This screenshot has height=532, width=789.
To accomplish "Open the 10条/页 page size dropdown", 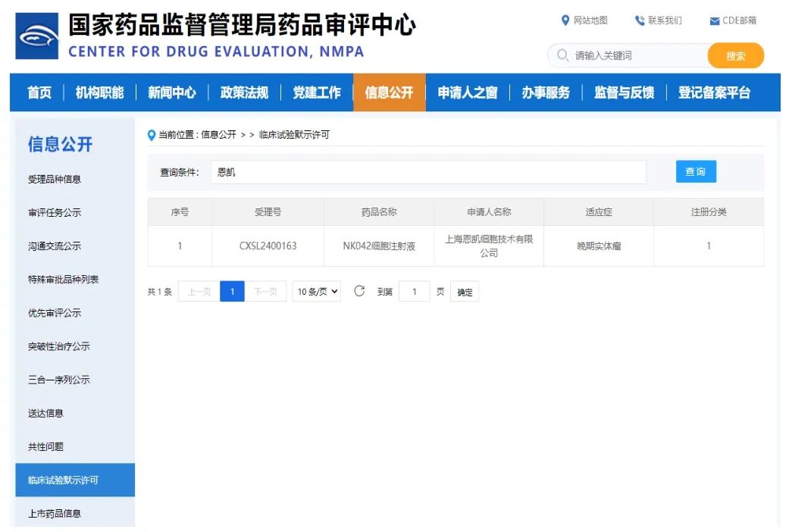I will click(x=316, y=291).
